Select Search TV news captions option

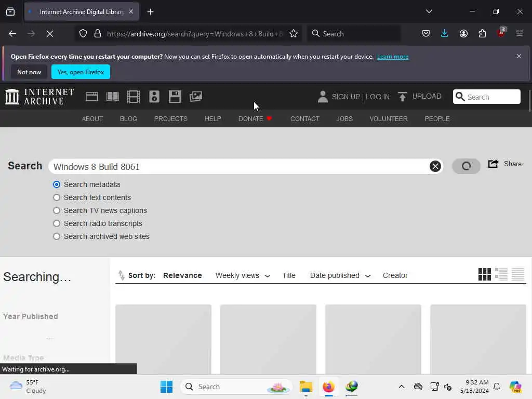pyautogui.click(x=57, y=210)
